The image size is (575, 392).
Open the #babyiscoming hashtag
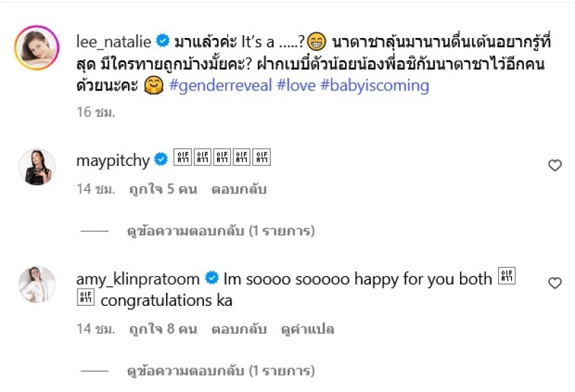pos(374,86)
